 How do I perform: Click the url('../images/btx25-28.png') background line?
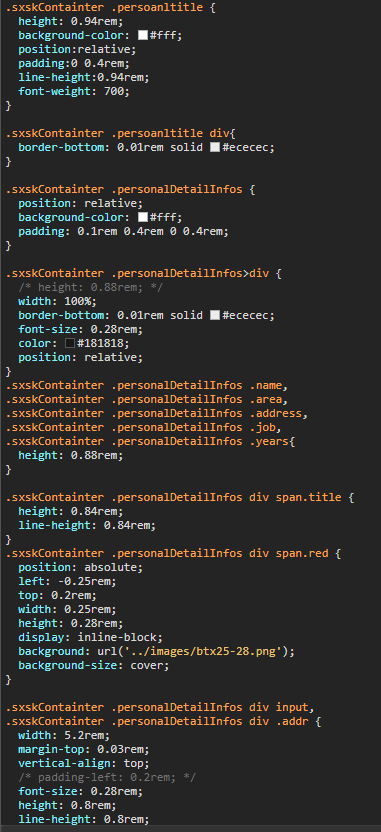click(x=156, y=651)
